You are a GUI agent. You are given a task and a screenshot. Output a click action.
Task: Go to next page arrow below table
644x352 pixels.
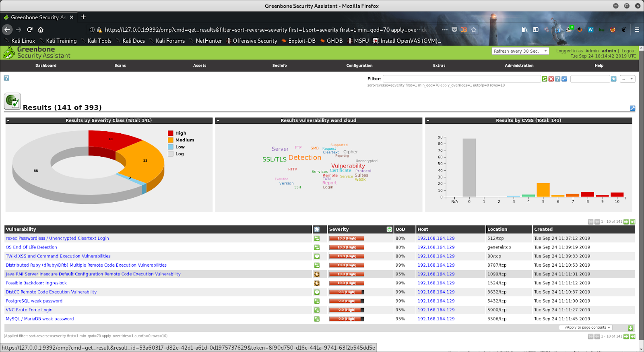coord(626,337)
